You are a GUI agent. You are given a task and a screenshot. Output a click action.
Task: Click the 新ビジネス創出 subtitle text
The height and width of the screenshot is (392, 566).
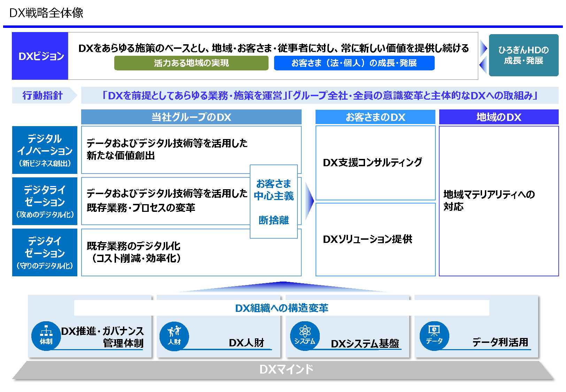pyautogui.click(x=45, y=163)
